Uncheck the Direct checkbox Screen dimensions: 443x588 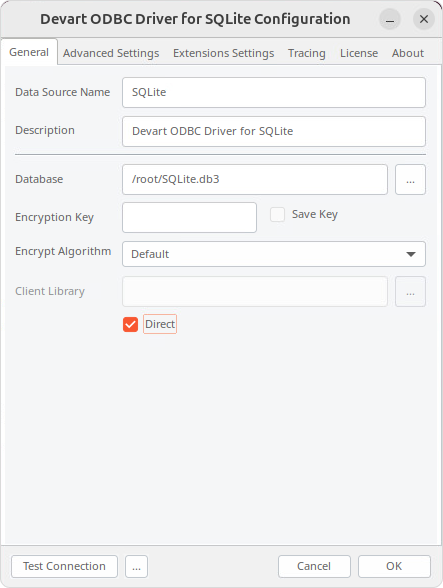[x=130, y=324]
